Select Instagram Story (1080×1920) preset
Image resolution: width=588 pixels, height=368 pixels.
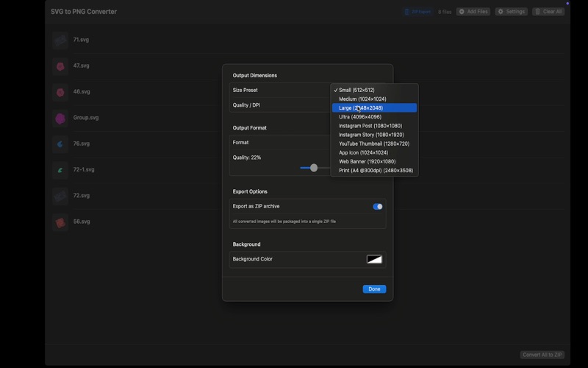coord(374,135)
